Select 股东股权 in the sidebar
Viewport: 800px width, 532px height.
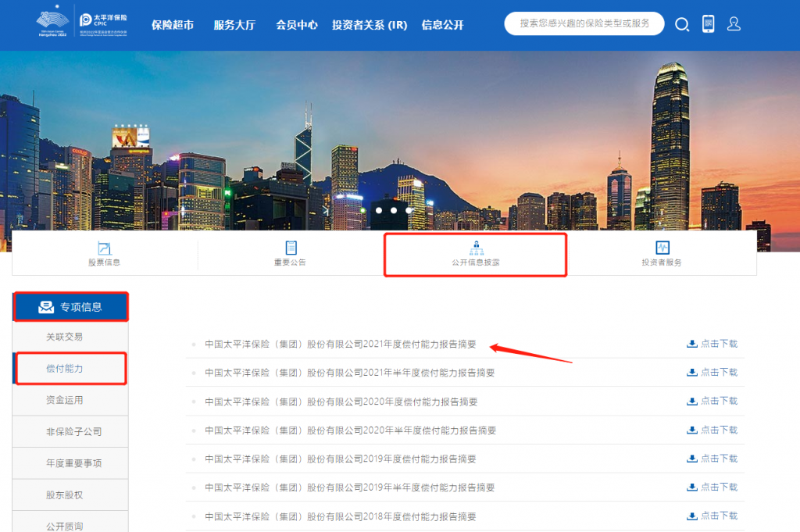(x=70, y=495)
